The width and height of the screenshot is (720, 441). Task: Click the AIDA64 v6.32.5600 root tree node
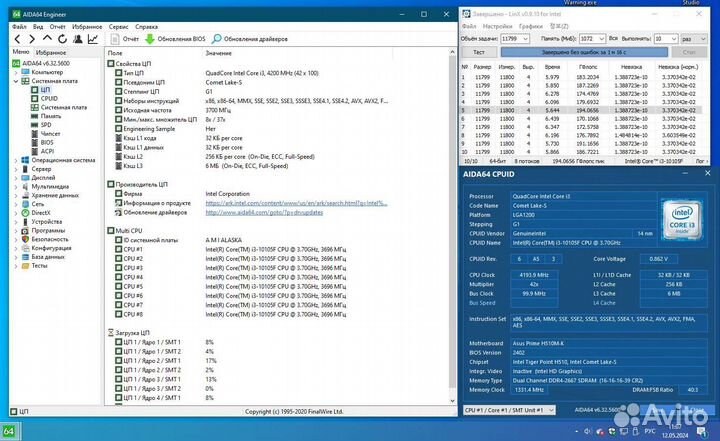point(46,63)
